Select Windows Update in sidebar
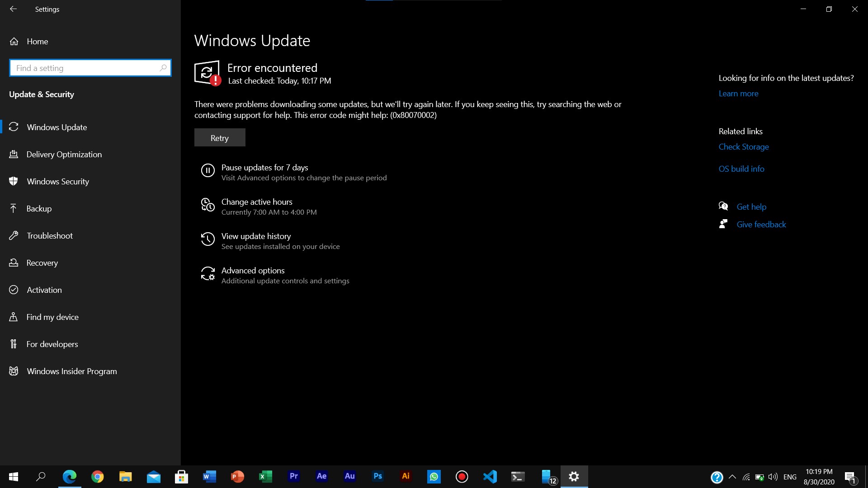The height and width of the screenshot is (488, 868). (90, 127)
